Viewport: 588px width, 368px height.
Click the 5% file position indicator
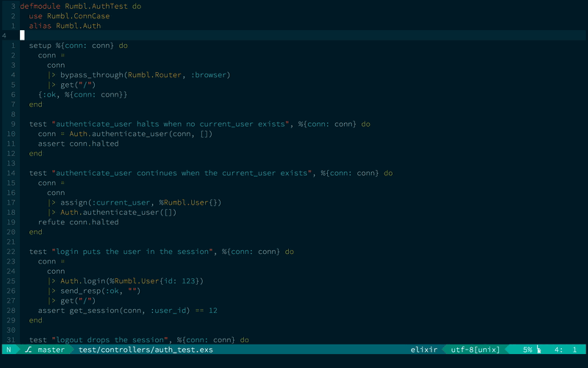coord(527,350)
